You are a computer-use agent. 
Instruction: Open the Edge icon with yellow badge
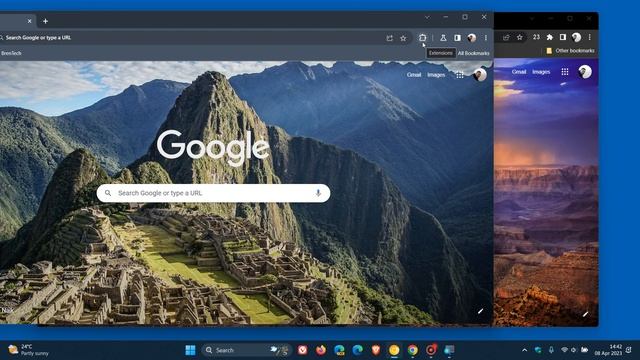tap(339, 350)
